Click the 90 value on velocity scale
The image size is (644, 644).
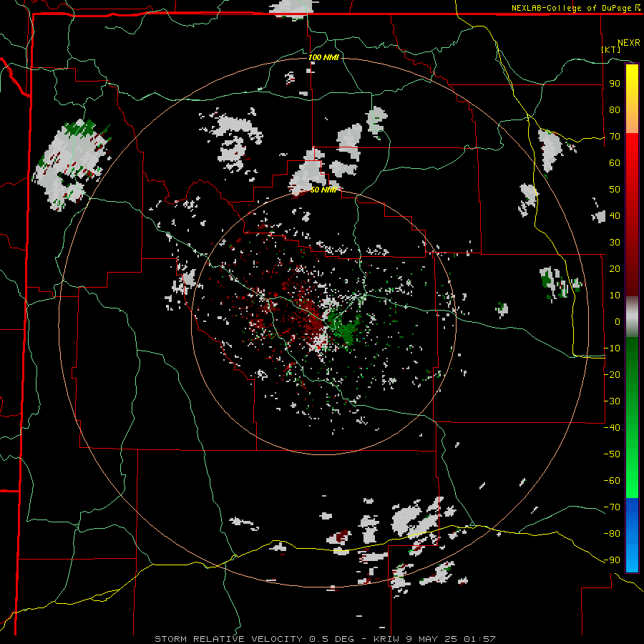(x=615, y=84)
